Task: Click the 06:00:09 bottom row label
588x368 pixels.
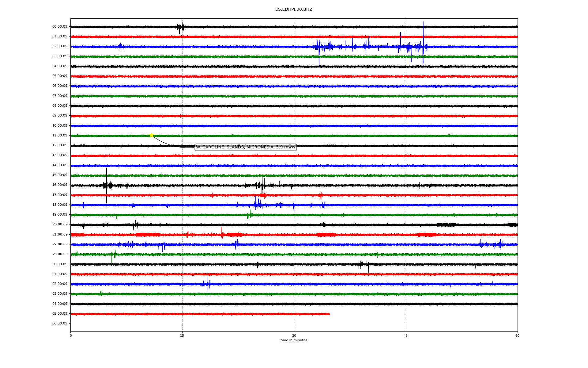Action: pos(60,324)
